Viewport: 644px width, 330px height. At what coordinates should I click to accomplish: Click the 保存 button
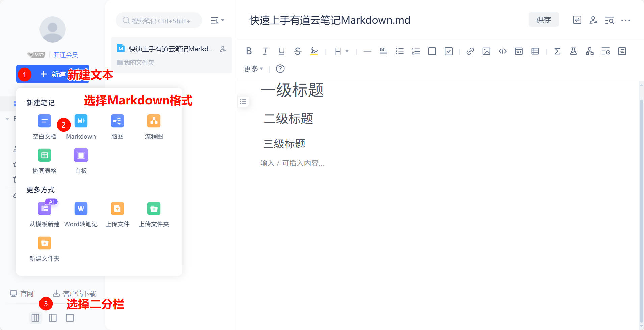tap(543, 20)
